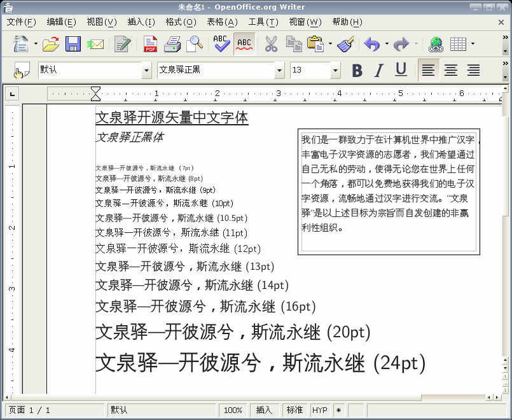Toggle Underline formatting

click(x=401, y=70)
